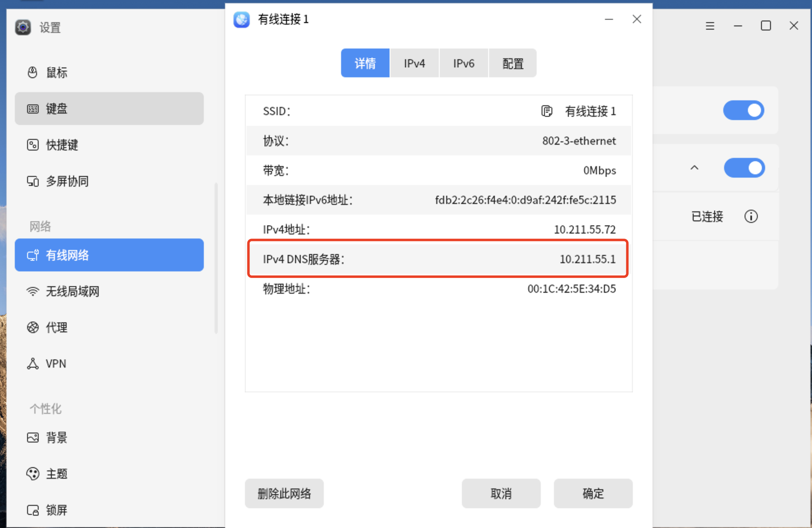Toggle the second network adapter switch

(x=744, y=168)
